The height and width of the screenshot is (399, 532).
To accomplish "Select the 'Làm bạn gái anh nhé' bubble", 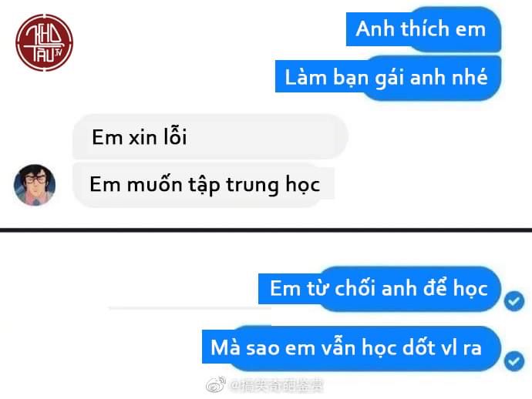I will pos(388,78).
